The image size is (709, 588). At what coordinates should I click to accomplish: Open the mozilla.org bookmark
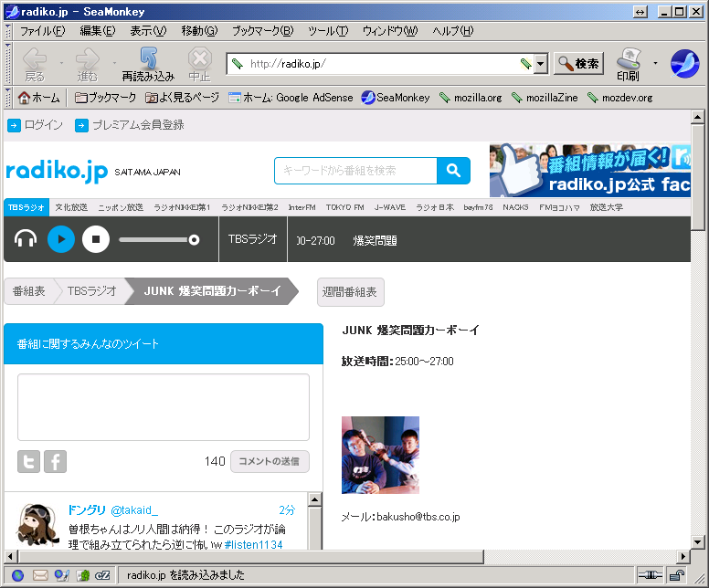click(x=471, y=98)
